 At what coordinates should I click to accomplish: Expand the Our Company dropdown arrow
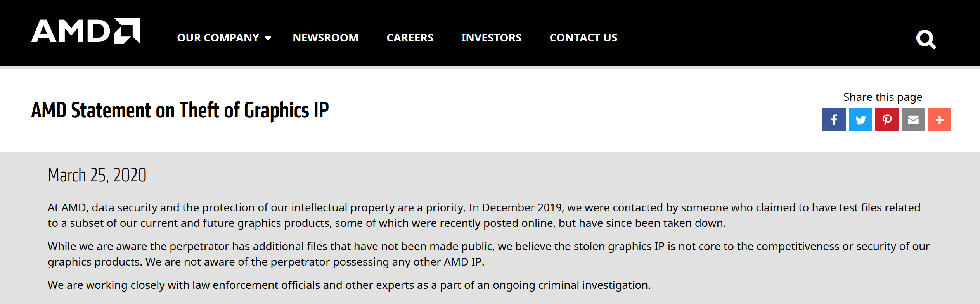(268, 38)
